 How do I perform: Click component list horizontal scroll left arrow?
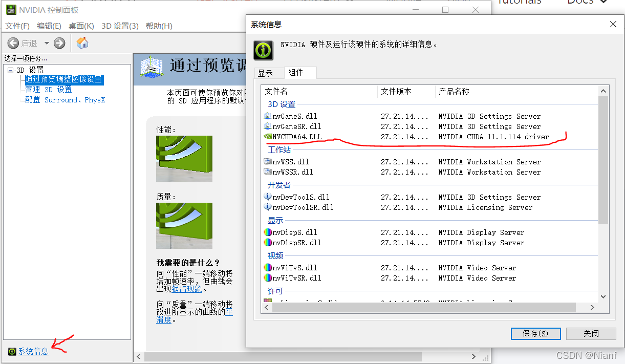point(266,308)
